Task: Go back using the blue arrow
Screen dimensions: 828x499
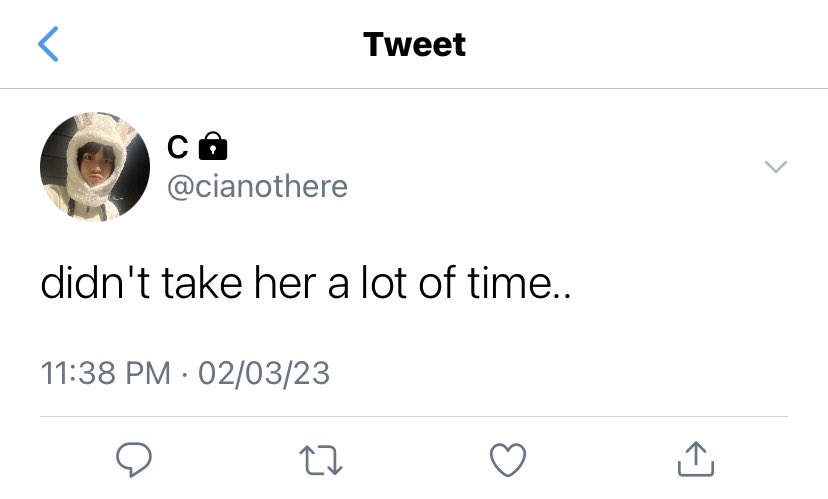Action: (48, 44)
